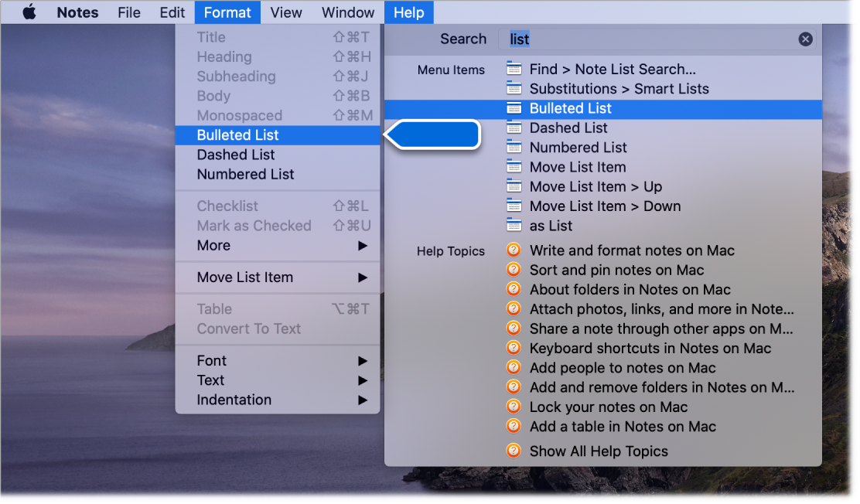Click the question mark beside Show All Help Topics
The image size is (860, 504).
click(x=514, y=451)
